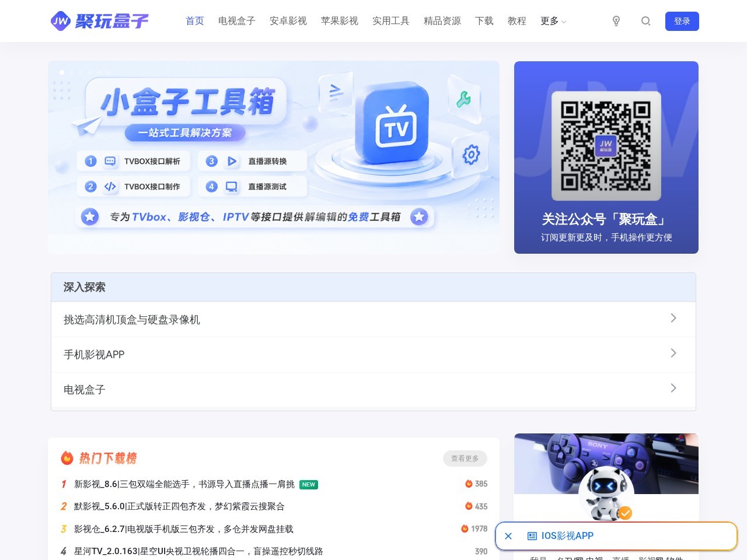Go to 首页 nav item
The height and width of the screenshot is (560, 747).
pos(195,21)
